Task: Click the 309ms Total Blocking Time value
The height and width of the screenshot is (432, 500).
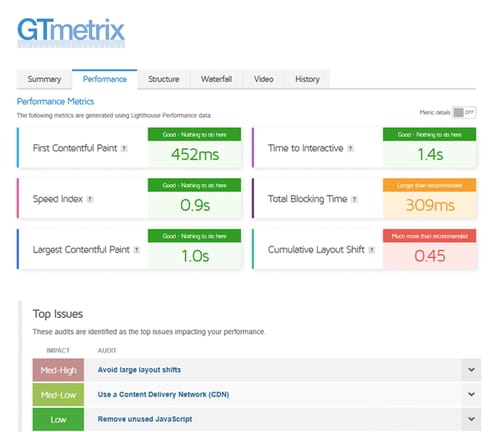Action: [430, 205]
